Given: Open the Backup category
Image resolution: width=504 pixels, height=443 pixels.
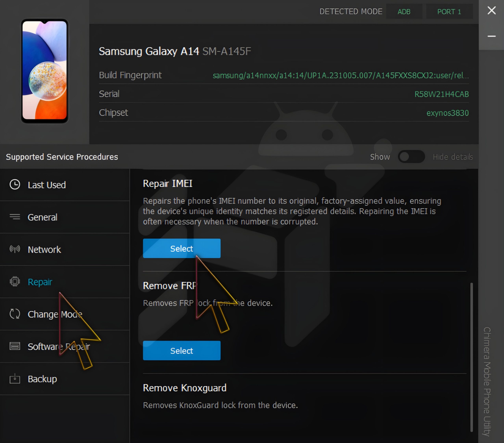Looking at the screenshot, I should pyautogui.click(x=65, y=379).
